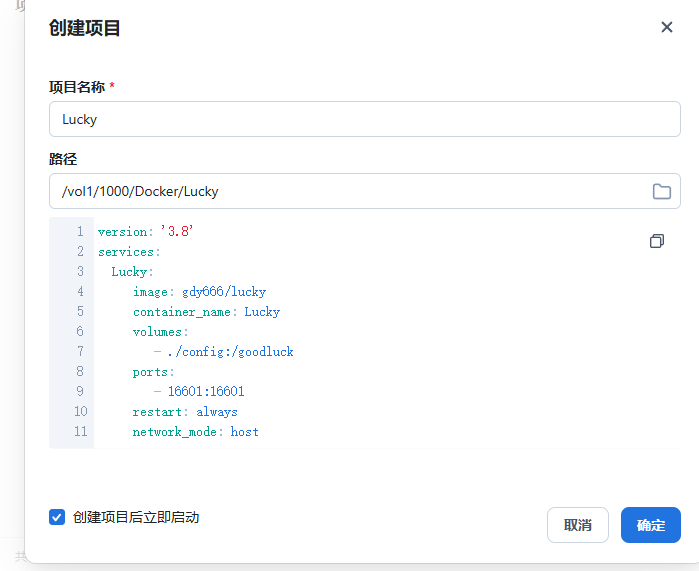Copy the compose YAML with copy icon
The image size is (699, 571).
click(x=657, y=241)
